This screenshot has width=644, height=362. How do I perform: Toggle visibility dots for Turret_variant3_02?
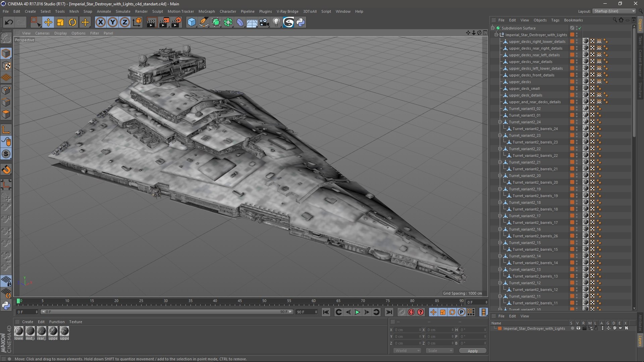click(577, 109)
